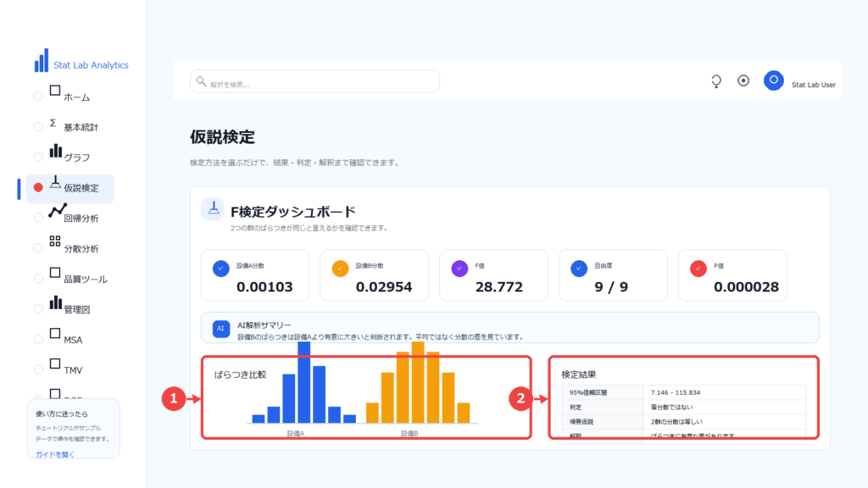Click the purple check icon for F値
This screenshot has width=868, height=488.
click(459, 269)
